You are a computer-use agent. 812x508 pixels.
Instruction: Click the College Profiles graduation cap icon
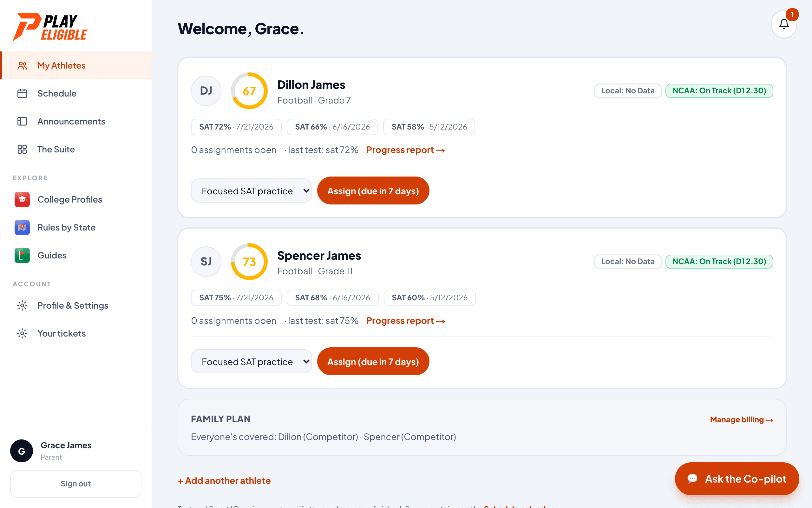(x=22, y=200)
